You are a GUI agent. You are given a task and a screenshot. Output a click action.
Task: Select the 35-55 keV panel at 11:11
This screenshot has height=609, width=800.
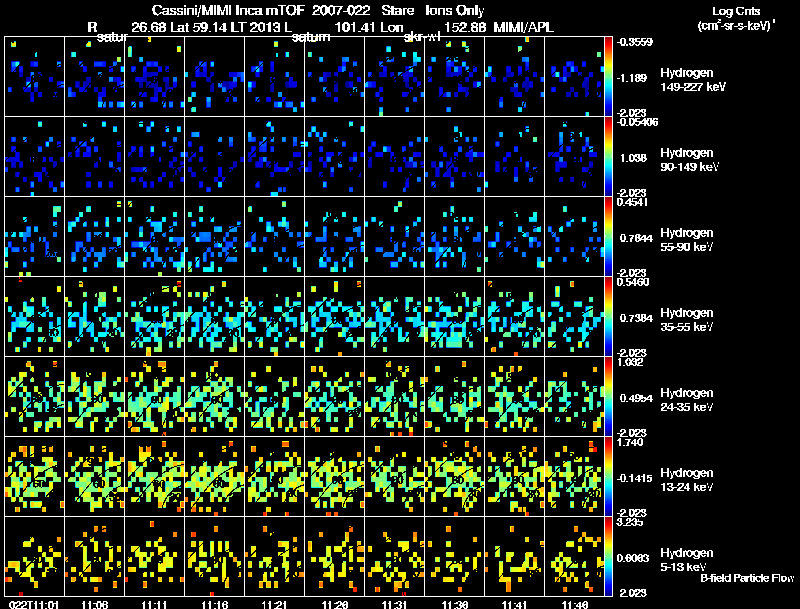[x=155, y=317]
